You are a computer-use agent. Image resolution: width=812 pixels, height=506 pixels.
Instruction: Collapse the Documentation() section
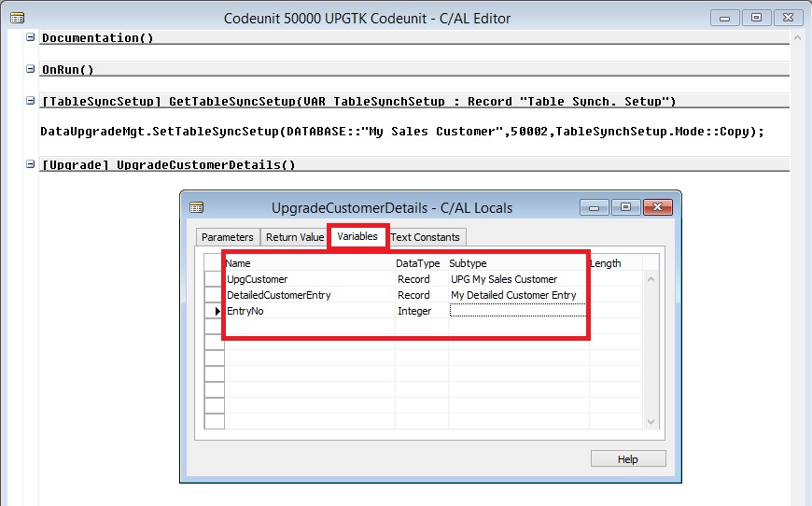tap(31, 37)
